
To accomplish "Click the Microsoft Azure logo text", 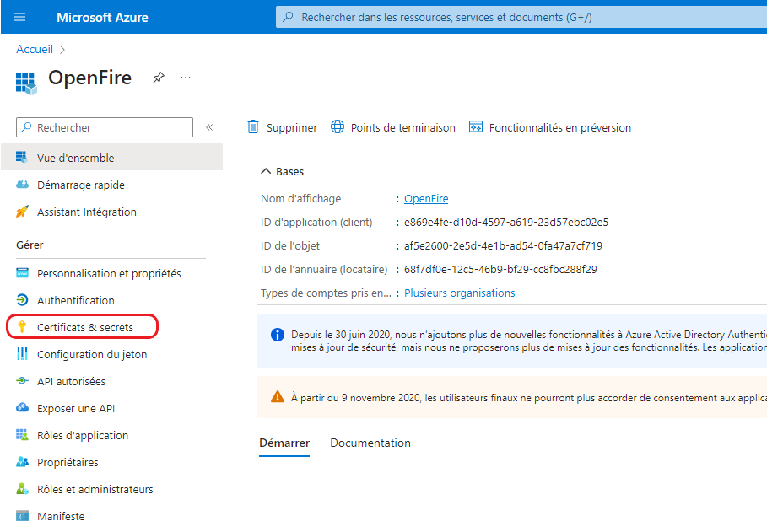I will coord(102,17).
